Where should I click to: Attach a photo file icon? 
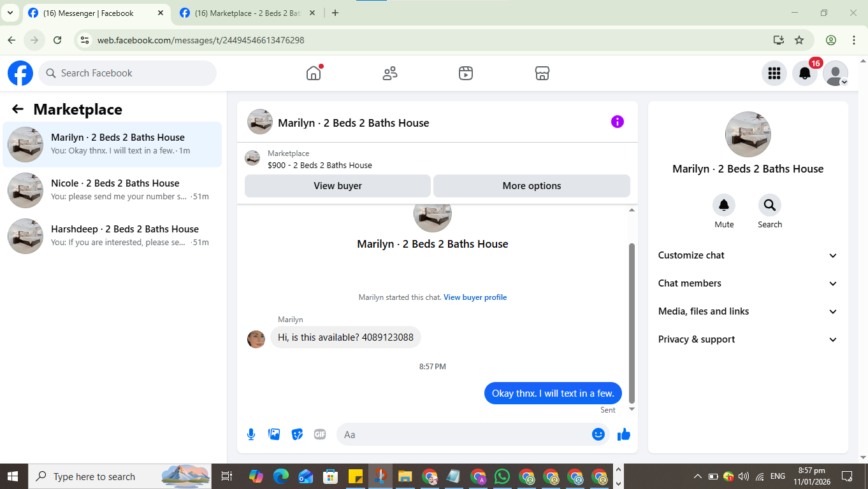(x=274, y=434)
